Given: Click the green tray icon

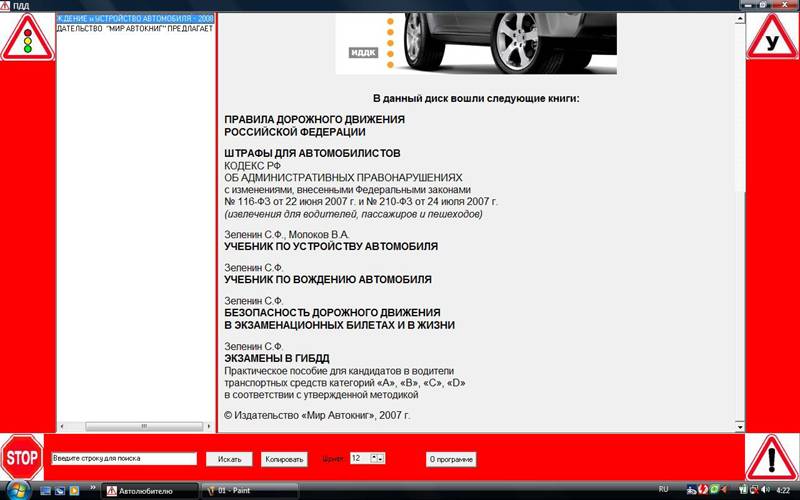Looking at the screenshot, I should pos(714,489).
